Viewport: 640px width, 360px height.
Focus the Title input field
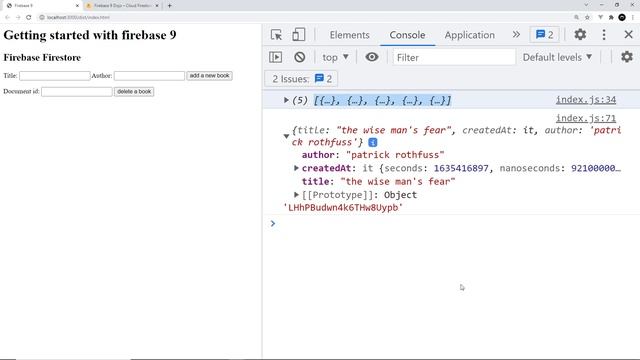tap(55, 76)
